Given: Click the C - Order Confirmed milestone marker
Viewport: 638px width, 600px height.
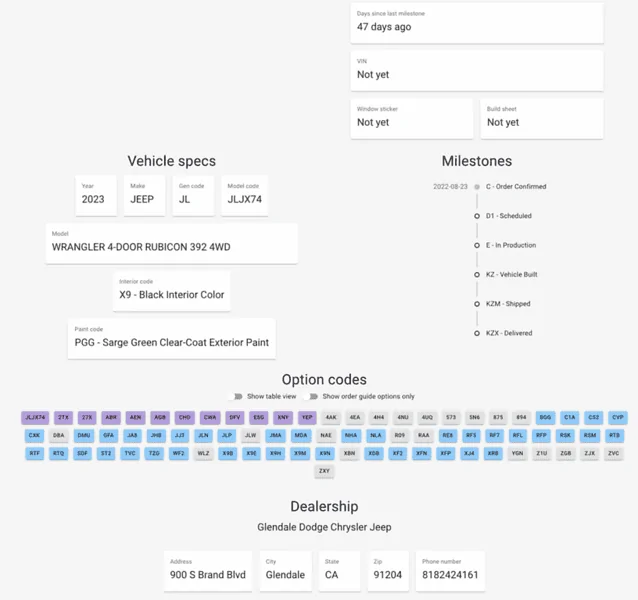Looking at the screenshot, I should coord(477,187).
